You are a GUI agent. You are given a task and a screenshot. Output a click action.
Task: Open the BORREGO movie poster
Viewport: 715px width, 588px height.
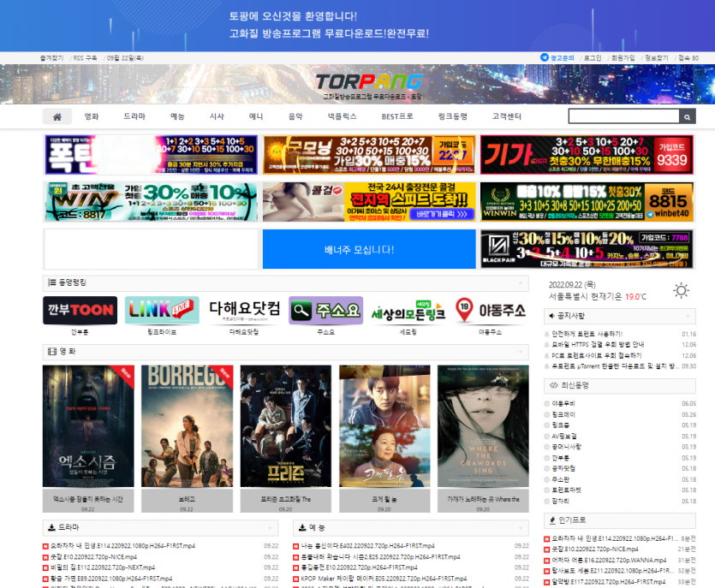[x=187, y=426]
